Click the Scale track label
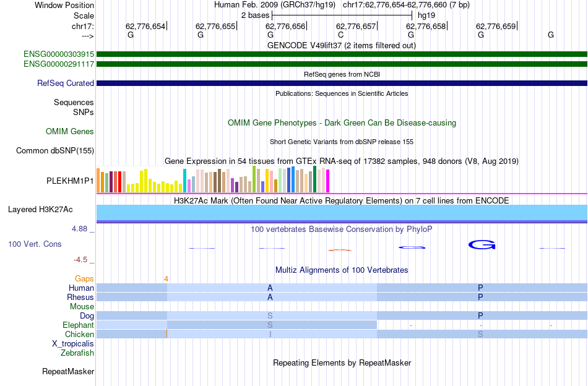 click(x=84, y=15)
